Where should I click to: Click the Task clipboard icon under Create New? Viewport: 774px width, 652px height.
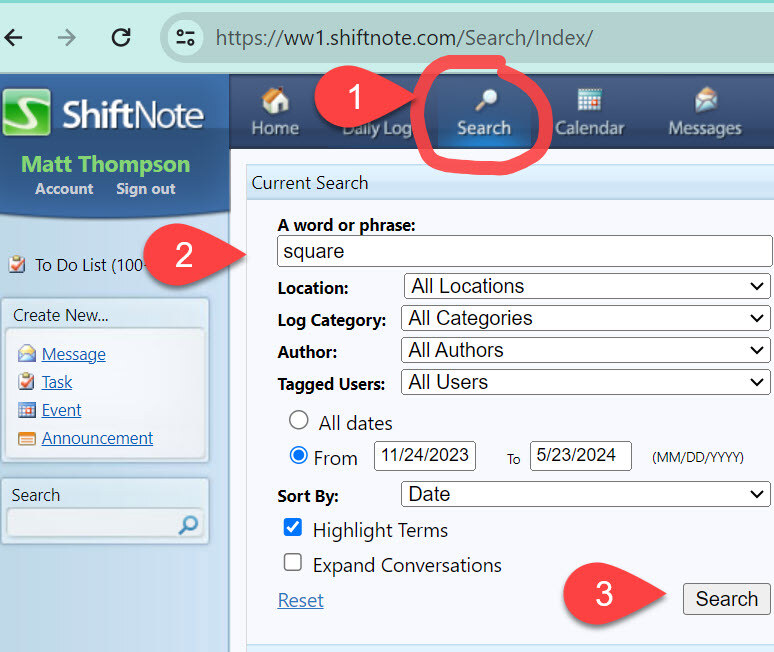pos(26,382)
